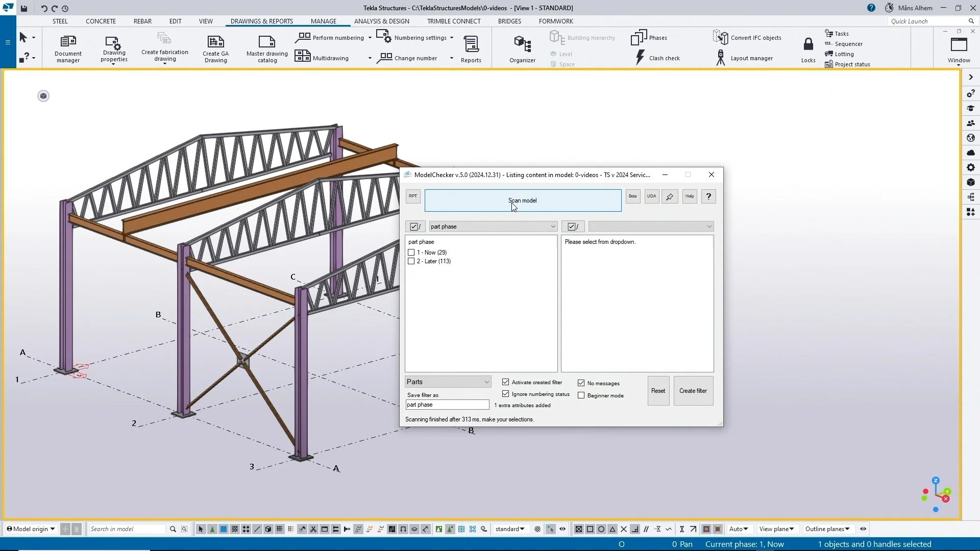Screen dimensions: 980x551
Task: Select Create GA Drawing tool
Action: 215,48
